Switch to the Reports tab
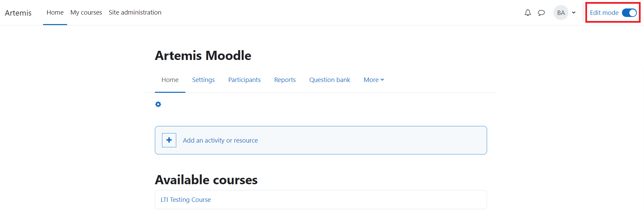The height and width of the screenshot is (211, 644). click(285, 80)
